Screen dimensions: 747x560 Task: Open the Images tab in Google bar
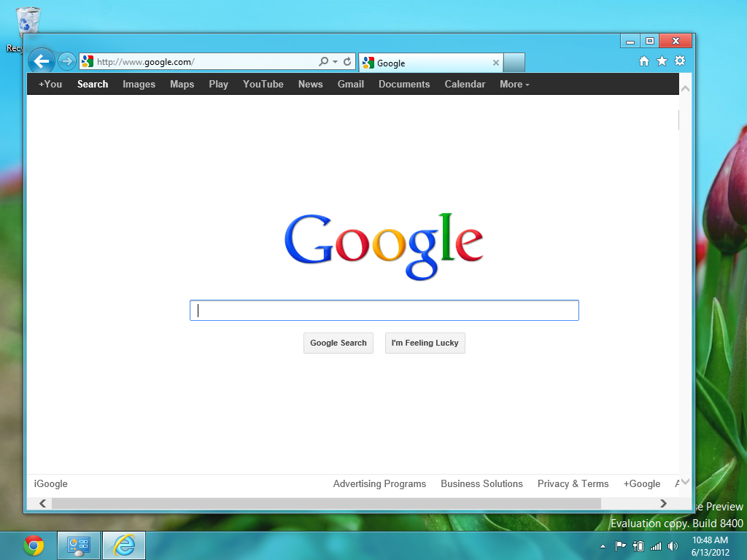click(x=139, y=84)
